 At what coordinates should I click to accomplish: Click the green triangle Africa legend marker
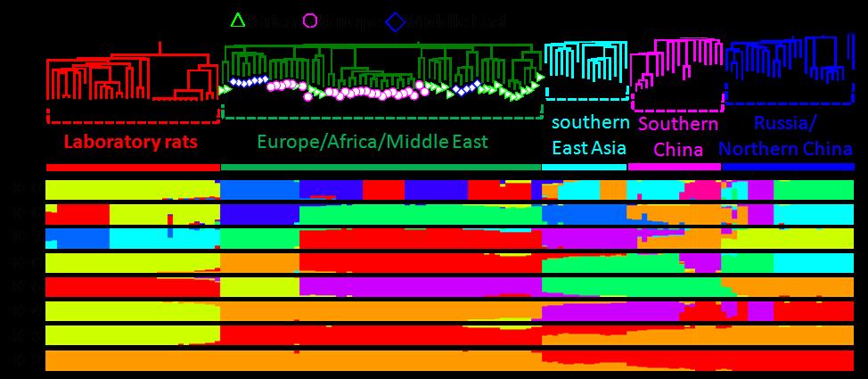pyautogui.click(x=238, y=20)
